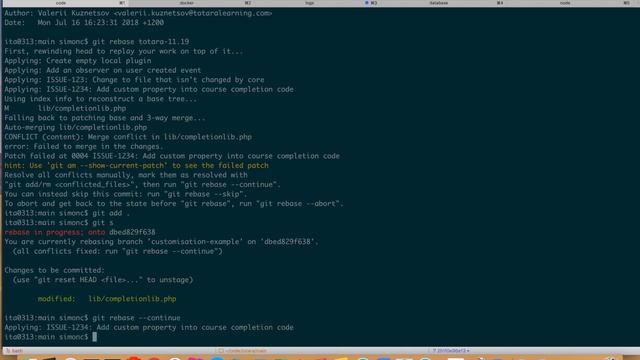Open the git hash dropdown in status bar
The image size is (640, 360).
pyautogui.click(x=451, y=351)
